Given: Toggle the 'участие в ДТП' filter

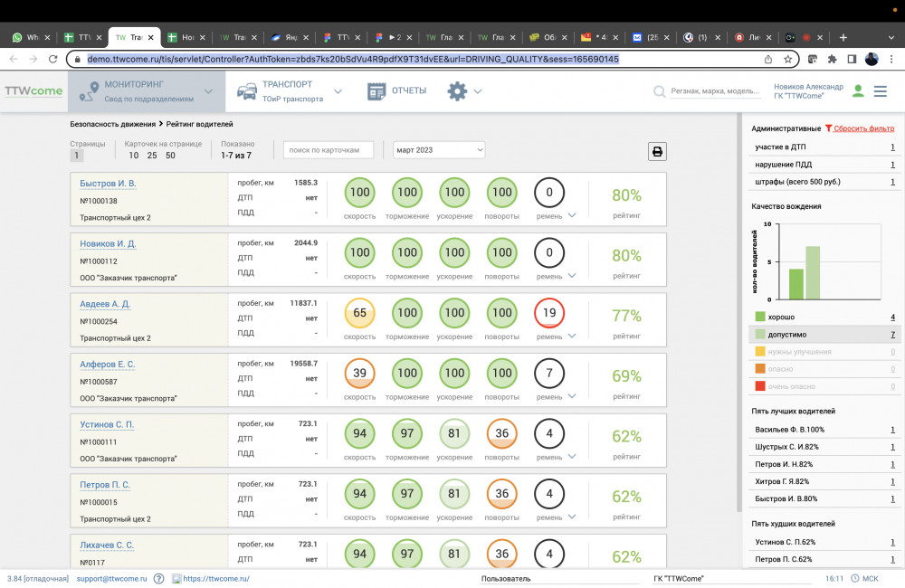Looking at the screenshot, I should pos(784,147).
